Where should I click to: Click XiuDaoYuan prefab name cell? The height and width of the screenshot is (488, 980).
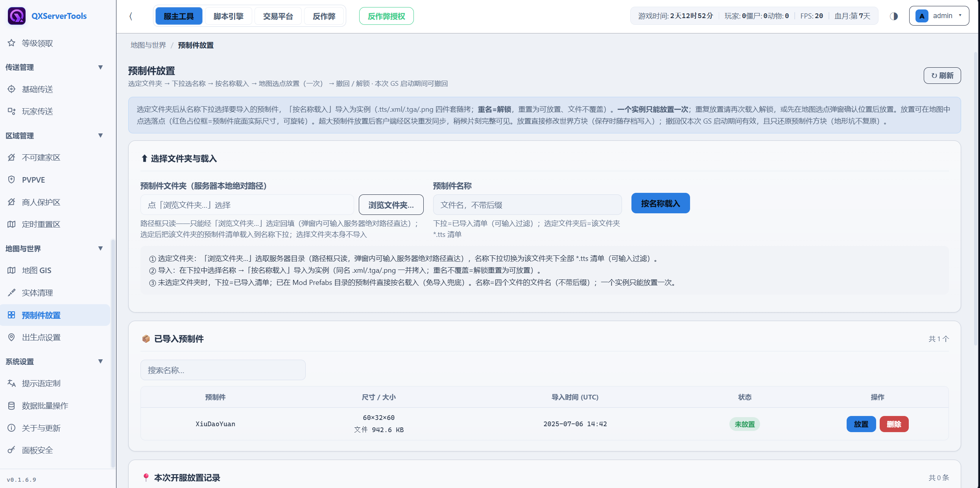(x=215, y=424)
